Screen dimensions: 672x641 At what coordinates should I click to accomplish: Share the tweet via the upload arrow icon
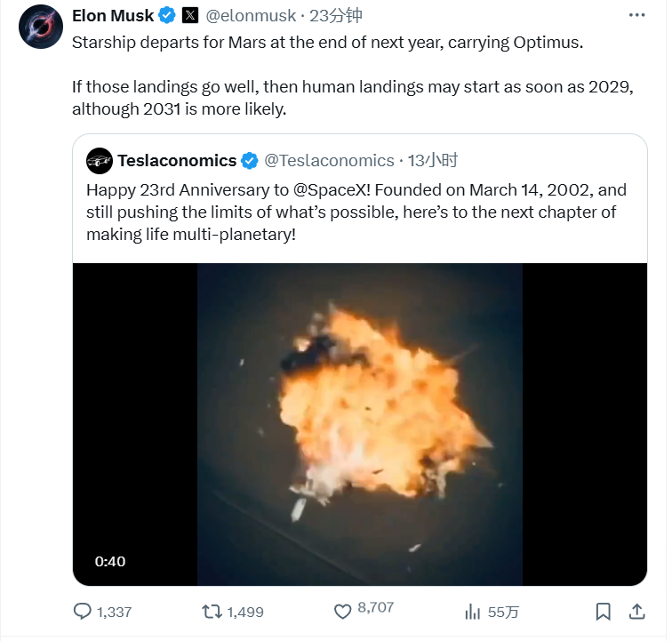636,612
